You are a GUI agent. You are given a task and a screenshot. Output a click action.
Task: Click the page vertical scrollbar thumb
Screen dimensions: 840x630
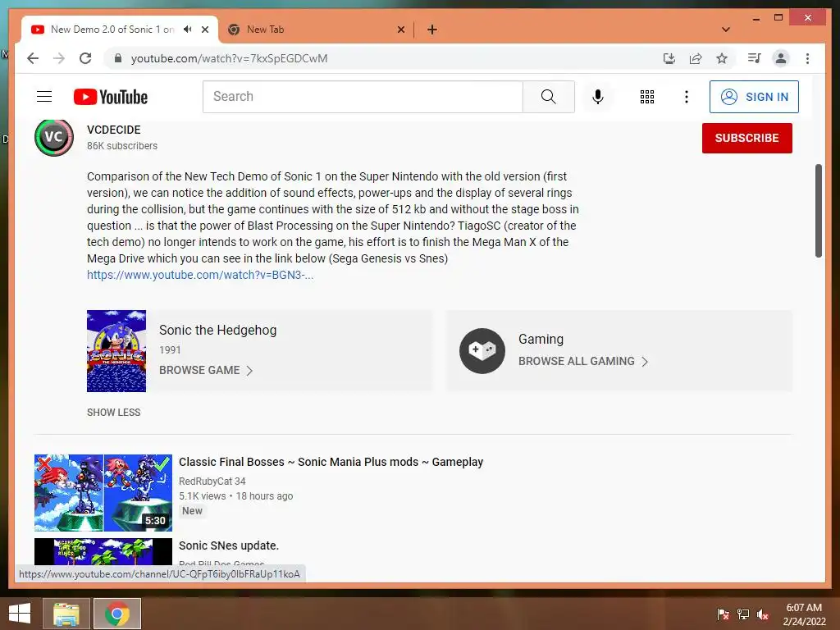[x=818, y=211]
